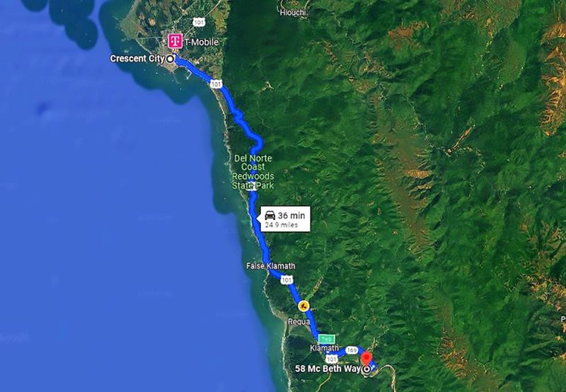This screenshot has width=566, height=392.
Task: Click the Del Norte Coast Redwoods State Park label
Action: click(x=253, y=172)
